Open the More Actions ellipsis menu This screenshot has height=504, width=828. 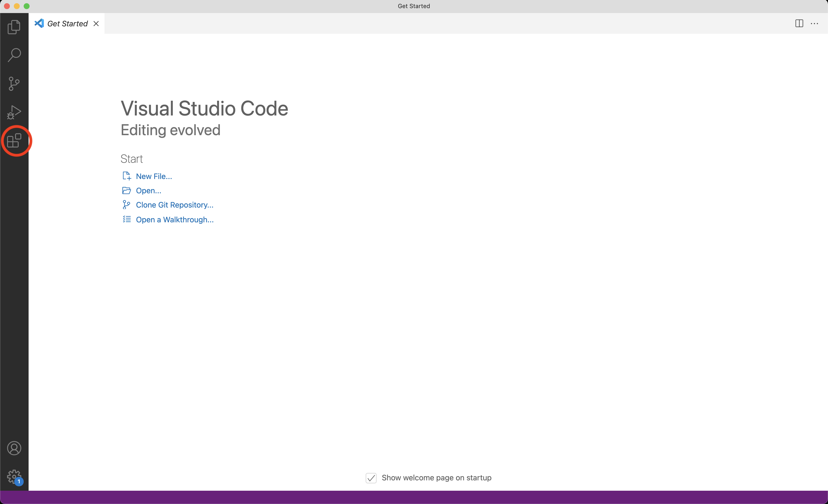(814, 23)
